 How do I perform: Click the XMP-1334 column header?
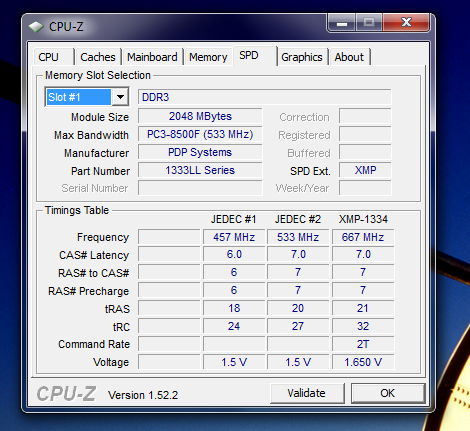click(x=363, y=219)
